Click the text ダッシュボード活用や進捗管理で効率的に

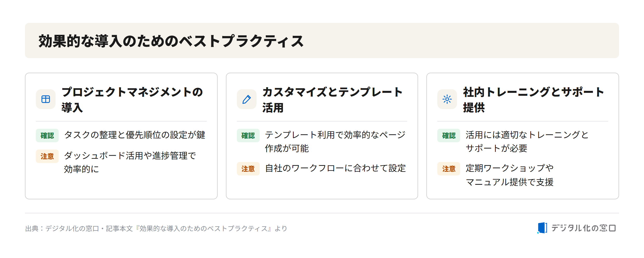tap(130, 162)
